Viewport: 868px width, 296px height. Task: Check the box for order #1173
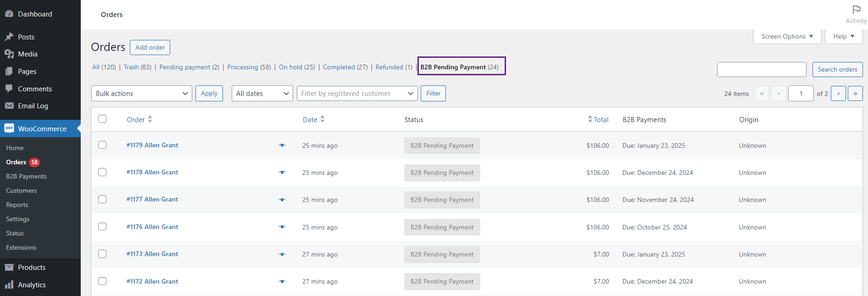pos(102,253)
